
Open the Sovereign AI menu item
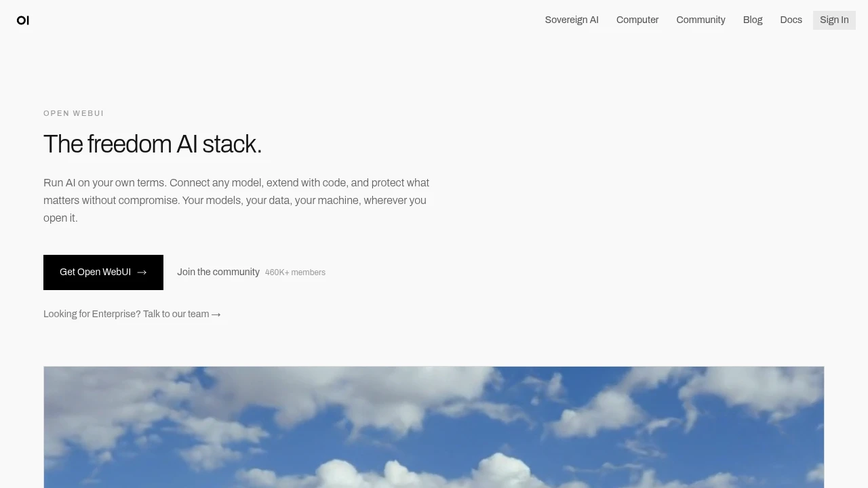[572, 20]
